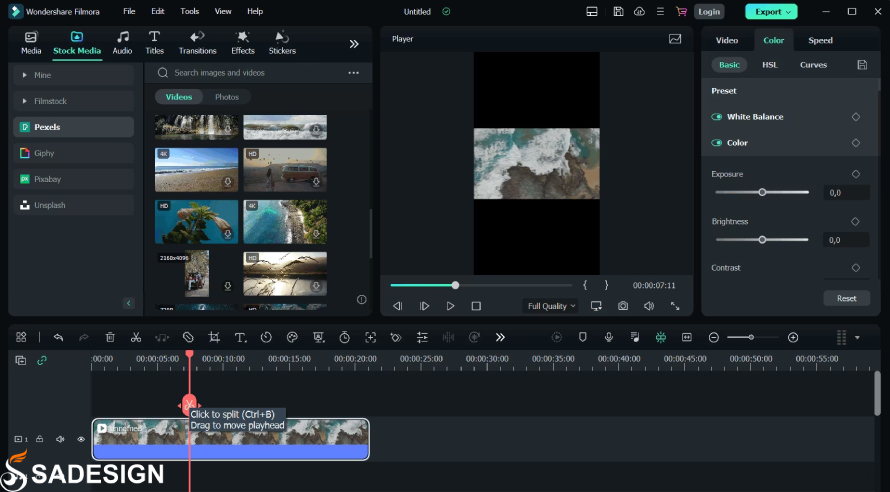The width and height of the screenshot is (890, 492).
Task: Toggle track 1 visibility eye
Action: (81, 439)
